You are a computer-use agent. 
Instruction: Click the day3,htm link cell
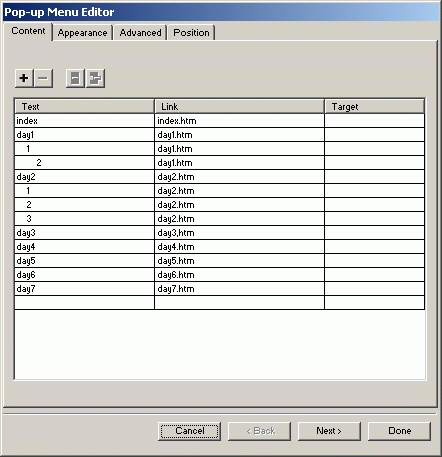[239, 233]
